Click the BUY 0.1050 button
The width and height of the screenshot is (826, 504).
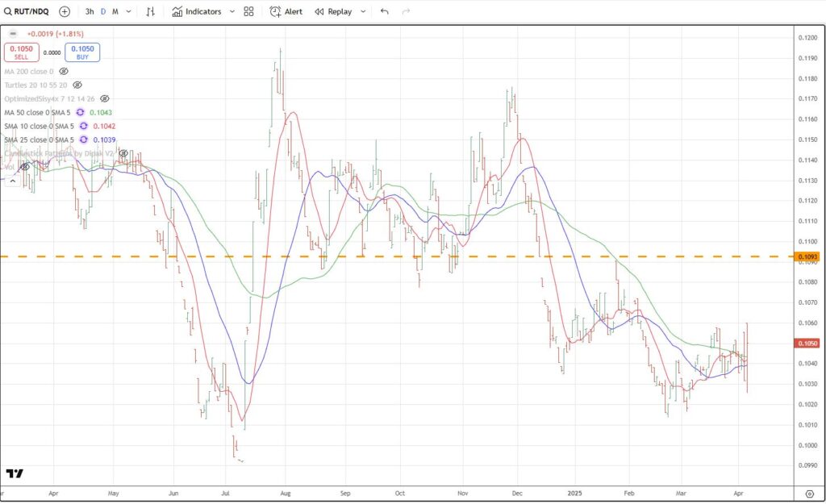tap(83, 52)
